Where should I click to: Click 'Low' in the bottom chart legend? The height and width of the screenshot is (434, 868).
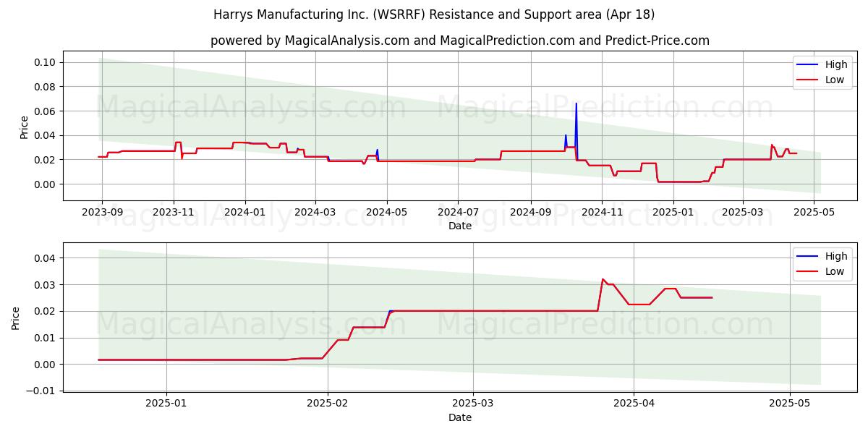tap(835, 271)
